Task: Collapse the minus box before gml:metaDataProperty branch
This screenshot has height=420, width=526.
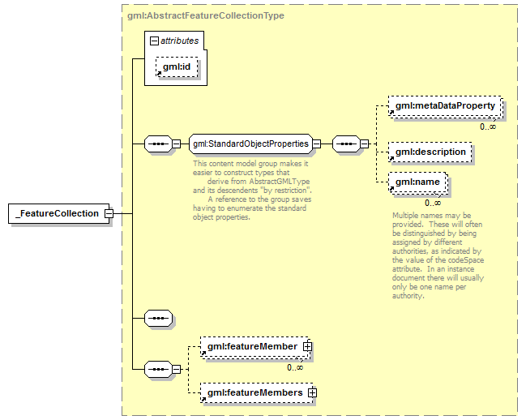Action: tap(365, 144)
